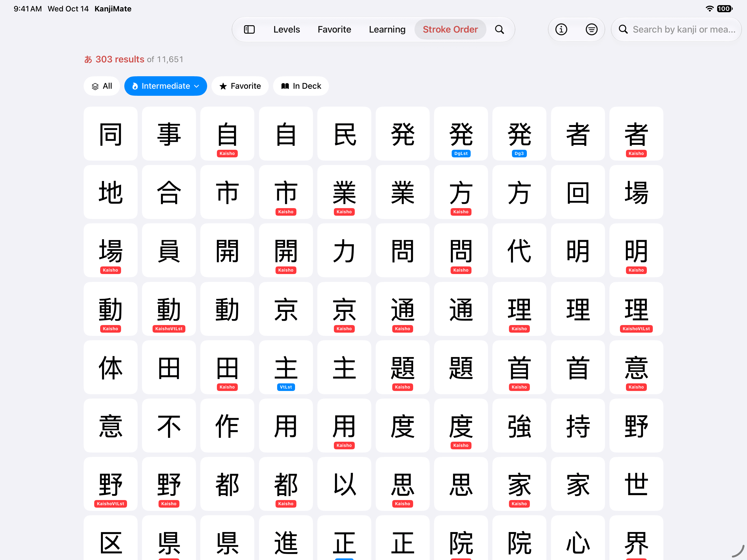Open the 民 kanji card
The image size is (747, 560).
pos(344,134)
